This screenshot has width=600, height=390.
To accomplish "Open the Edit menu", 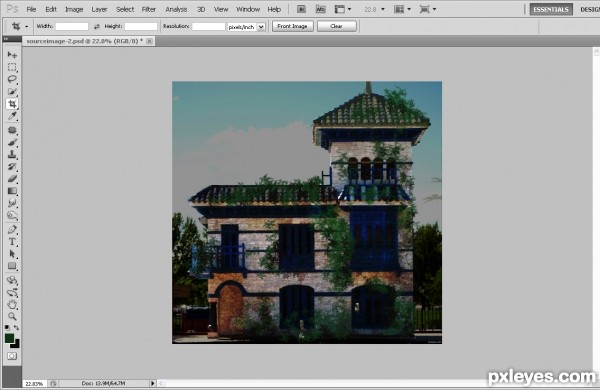I will 51,9.
